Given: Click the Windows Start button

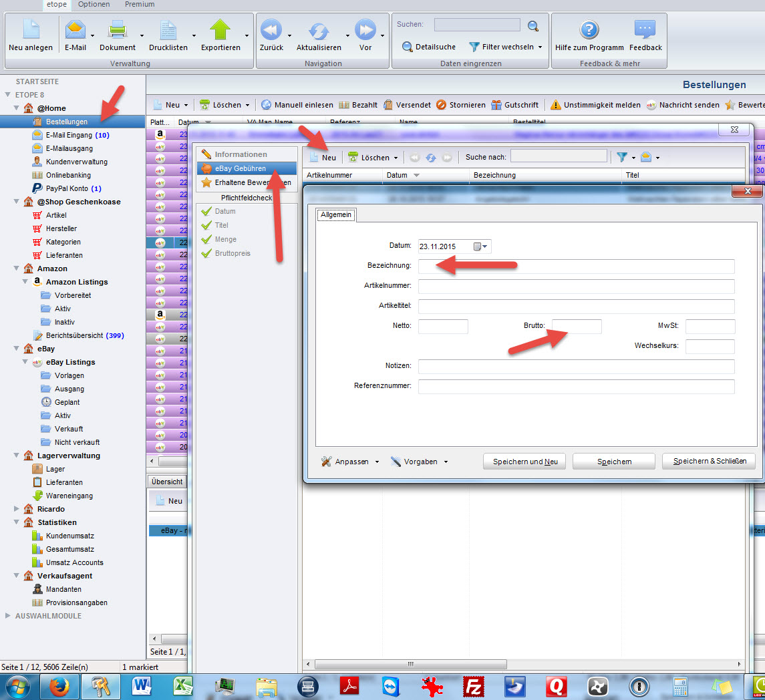Looking at the screenshot, I should click(17, 687).
